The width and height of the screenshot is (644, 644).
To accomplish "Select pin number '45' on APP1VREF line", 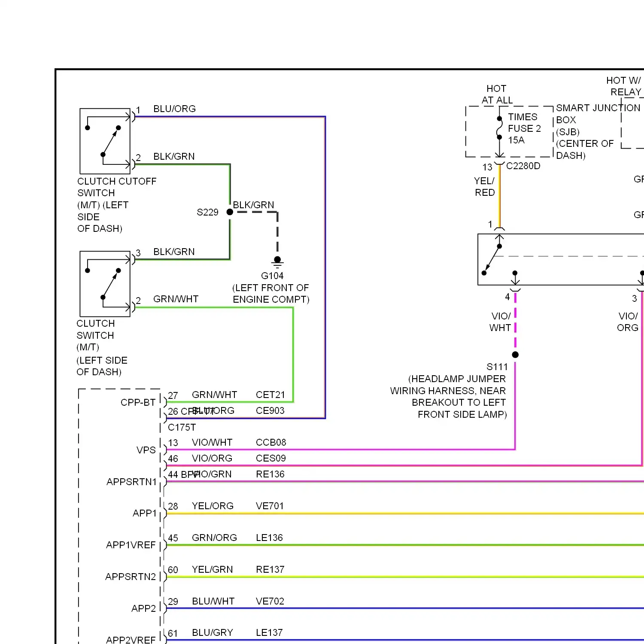I will [173, 538].
